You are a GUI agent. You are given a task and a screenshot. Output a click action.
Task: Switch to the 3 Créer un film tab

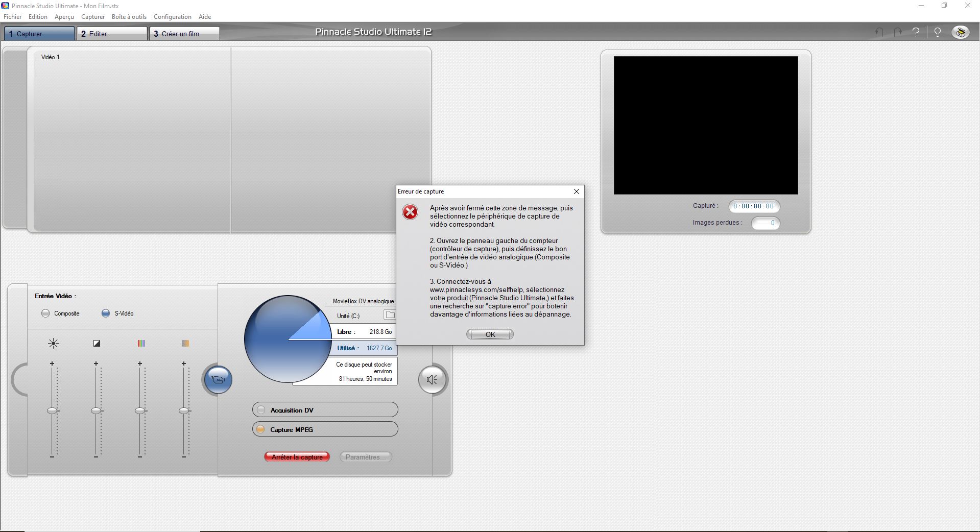point(185,34)
